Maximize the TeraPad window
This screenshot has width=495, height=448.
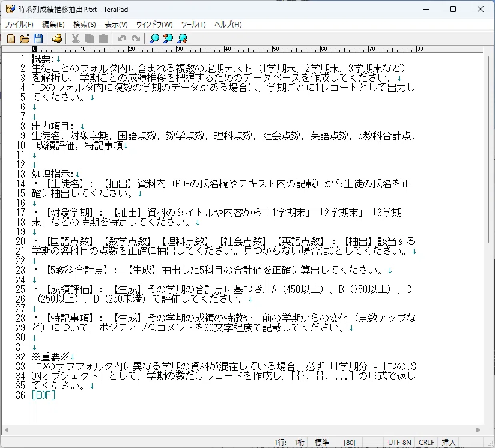coord(453,9)
